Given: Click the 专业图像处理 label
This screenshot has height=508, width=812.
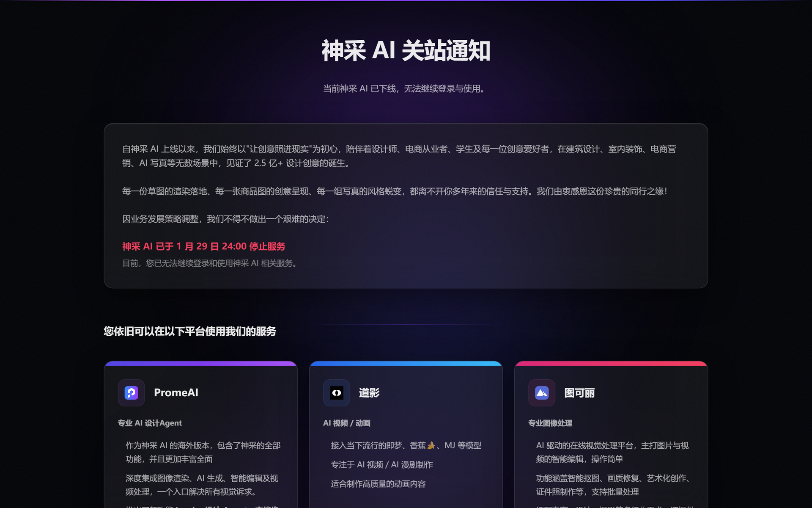Looking at the screenshot, I should [x=550, y=423].
